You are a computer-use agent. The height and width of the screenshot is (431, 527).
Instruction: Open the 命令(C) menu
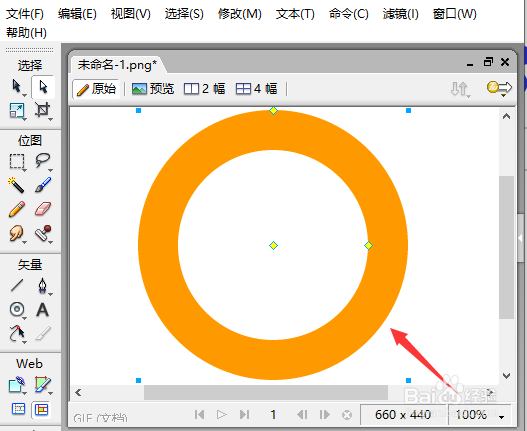point(349,14)
